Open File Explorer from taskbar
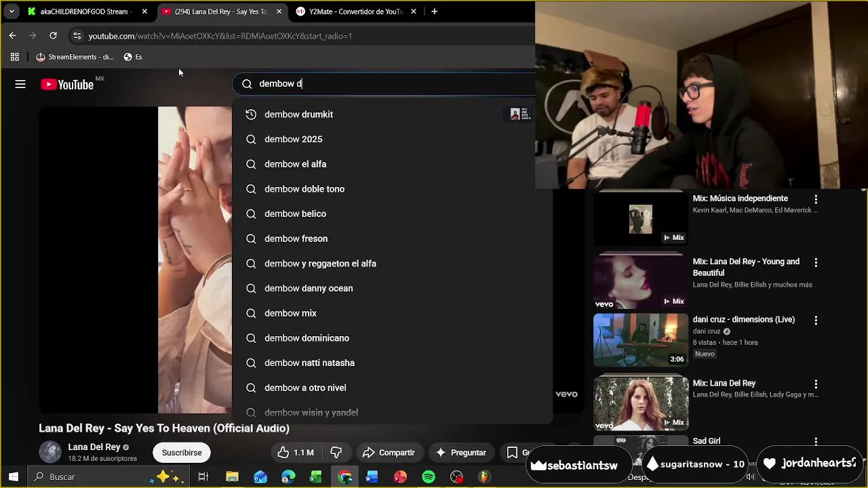 [x=232, y=477]
